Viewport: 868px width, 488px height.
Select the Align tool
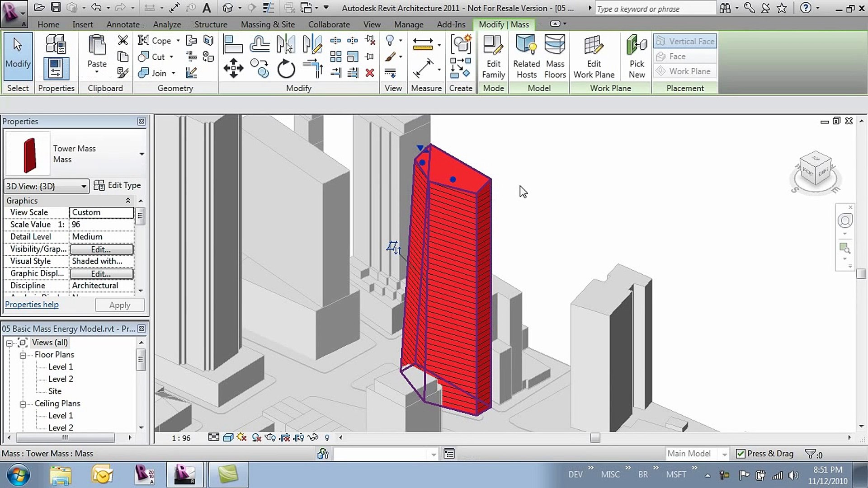click(x=233, y=44)
